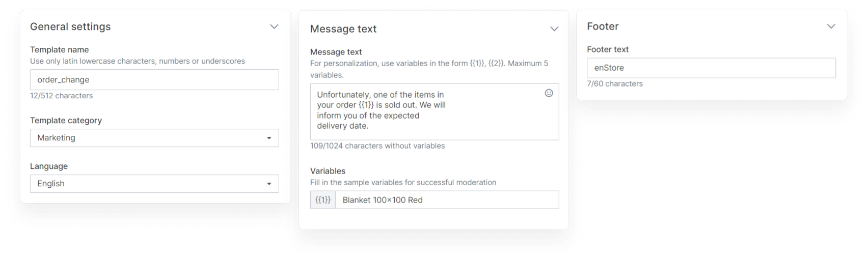Image resolution: width=868 pixels, height=260 pixels.
Task: Open the Template category dropdown
Action: [x=154, y=138]
